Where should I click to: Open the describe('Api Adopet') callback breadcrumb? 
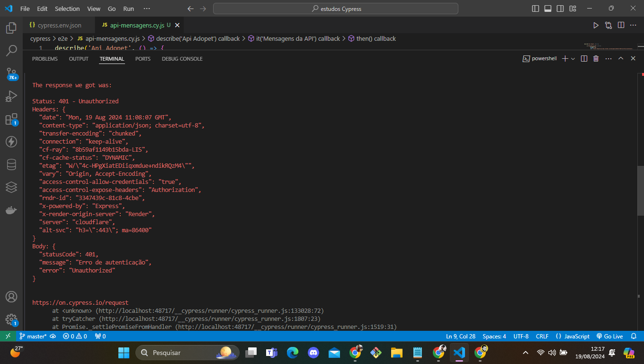coord(194,38)
